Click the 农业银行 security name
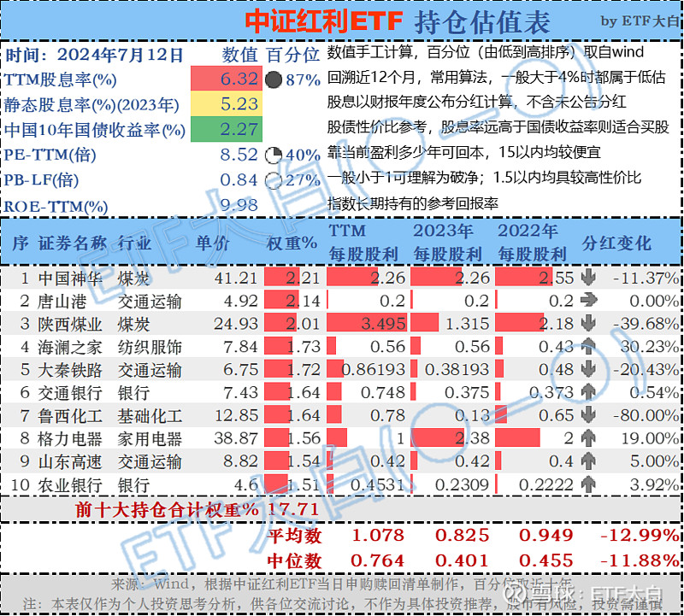 70,484
